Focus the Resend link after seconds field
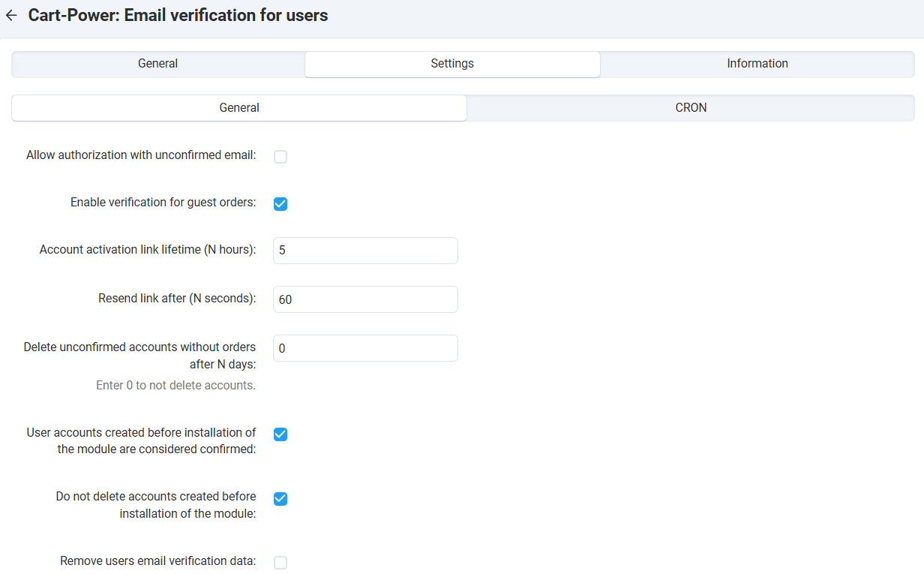The height and width of the screenshot is (574, 924). [x=365, y=299]
